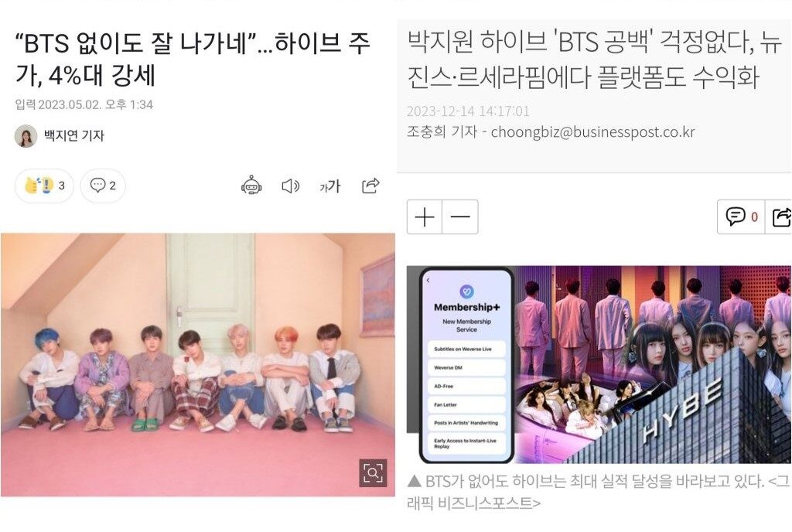Open the HYBE Membership+ graphic image
Image resolution: width=792 pixels, height=532 pixels.
599,364
